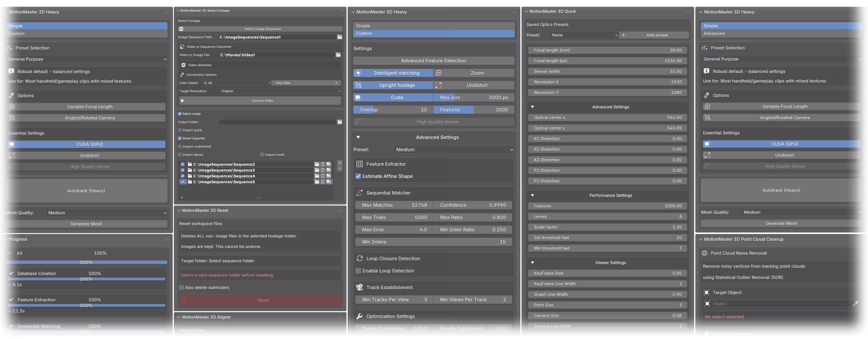
Task: Click the Features 2000 slider
Action: pyautogui.click(x=474, y=110)
